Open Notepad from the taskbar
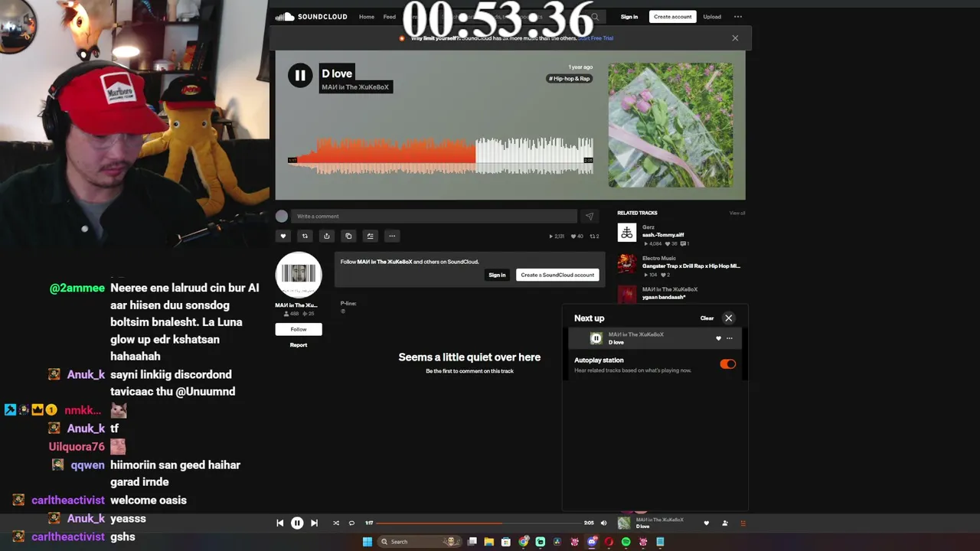980x551 pixels. click(660, 542)
